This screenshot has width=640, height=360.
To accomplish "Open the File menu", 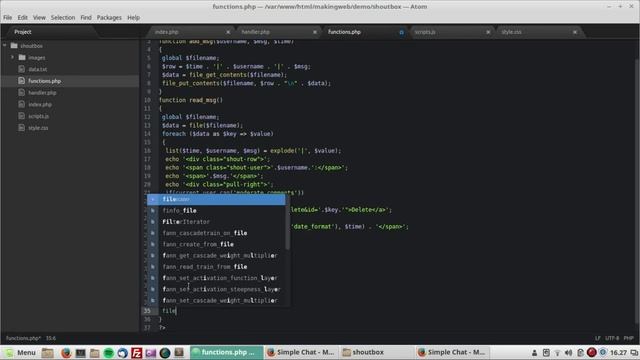I will (7, 18).
